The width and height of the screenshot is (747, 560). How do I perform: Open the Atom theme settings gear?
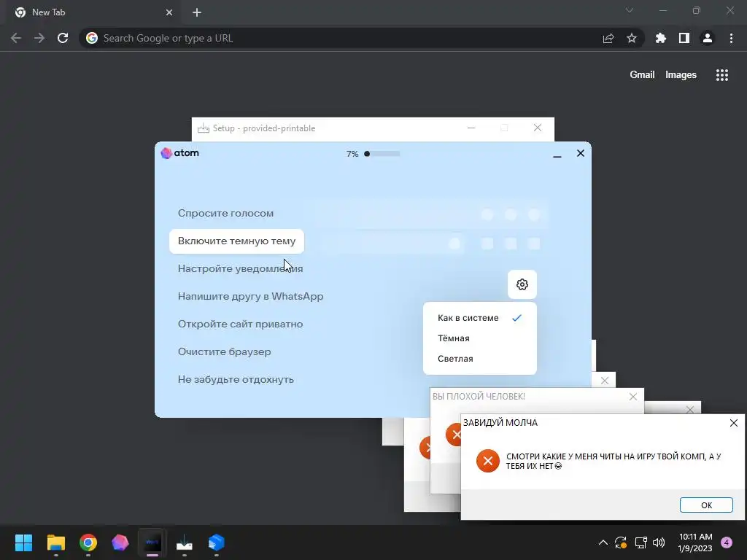[x=522, y=284]
